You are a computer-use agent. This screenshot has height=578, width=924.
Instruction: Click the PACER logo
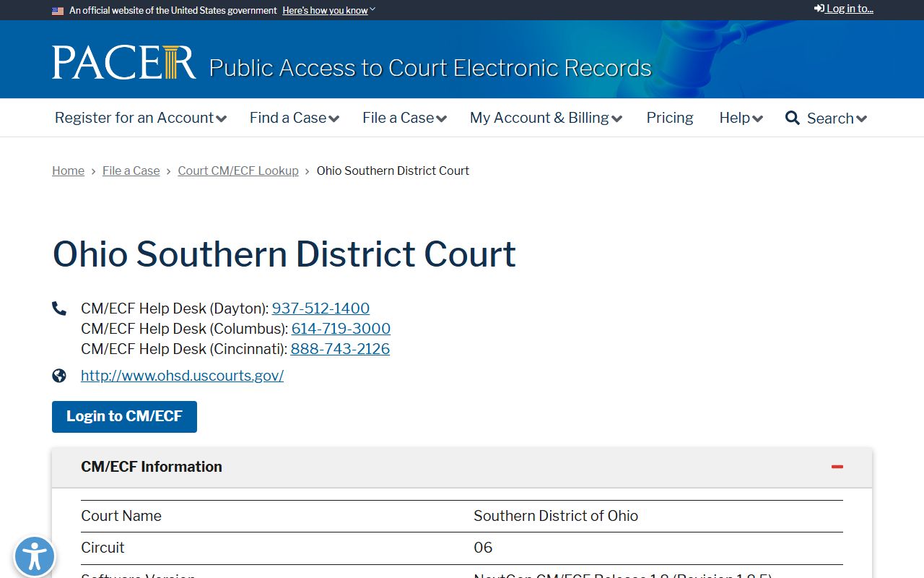tap(123, 63)
